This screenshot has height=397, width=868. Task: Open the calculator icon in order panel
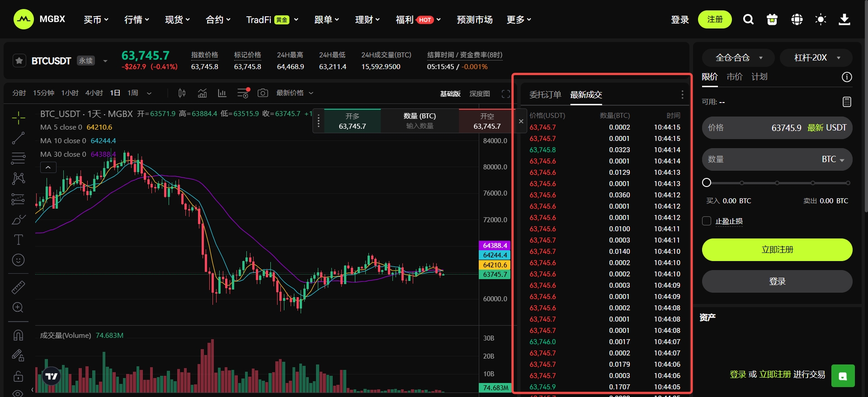847,102
